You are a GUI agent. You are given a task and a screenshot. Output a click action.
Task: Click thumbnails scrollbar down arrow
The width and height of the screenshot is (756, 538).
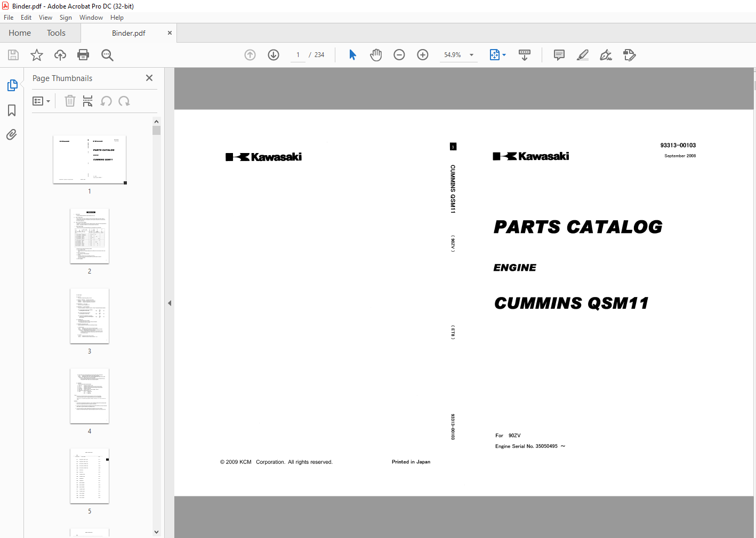pos(156,532)
